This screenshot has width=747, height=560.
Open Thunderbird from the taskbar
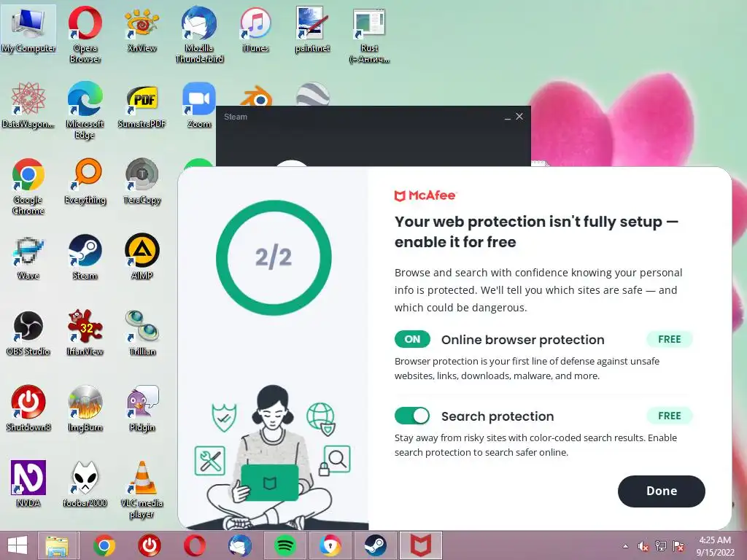pos(239,545)
